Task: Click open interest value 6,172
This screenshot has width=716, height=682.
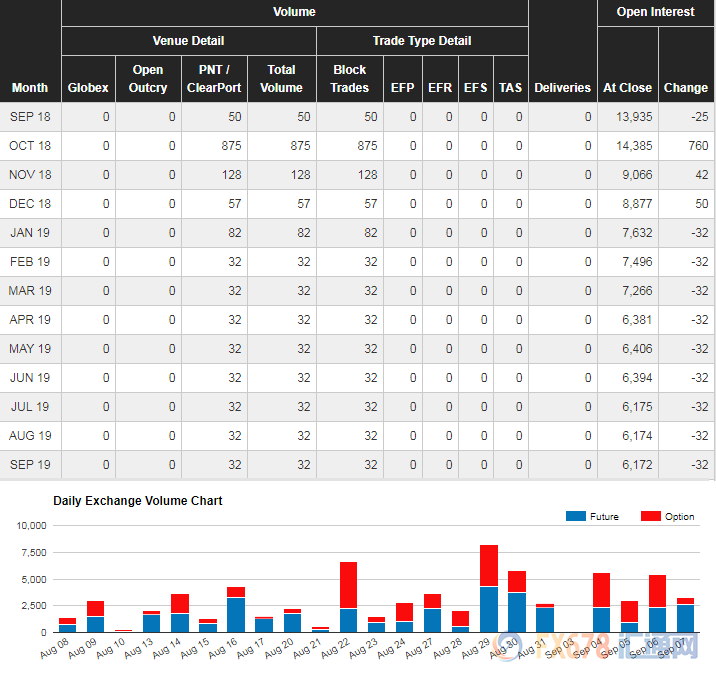Action: point(637,465)
